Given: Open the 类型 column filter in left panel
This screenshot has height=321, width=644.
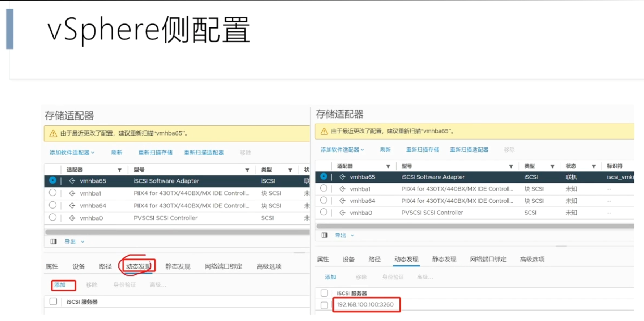Looking at the screenshot, I should click(x=290, y=170).
